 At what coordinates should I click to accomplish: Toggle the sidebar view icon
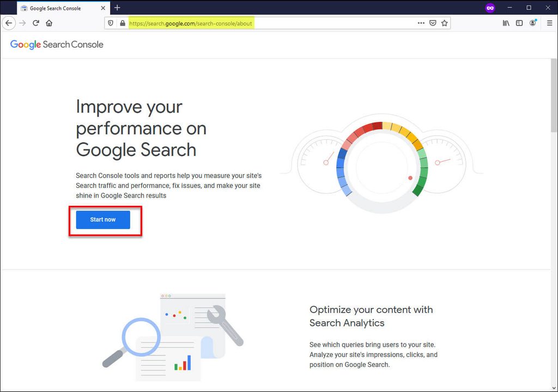click(519, 23)
